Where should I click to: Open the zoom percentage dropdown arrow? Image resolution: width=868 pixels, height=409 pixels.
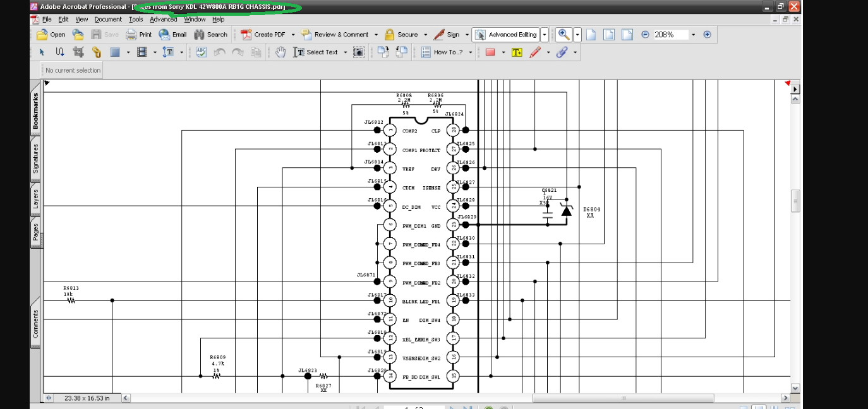[693, 35]
